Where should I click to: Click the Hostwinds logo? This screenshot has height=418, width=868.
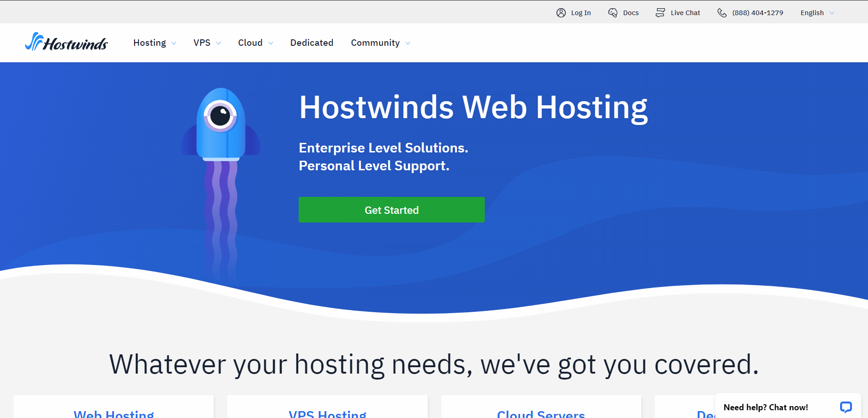coord(66,42)
